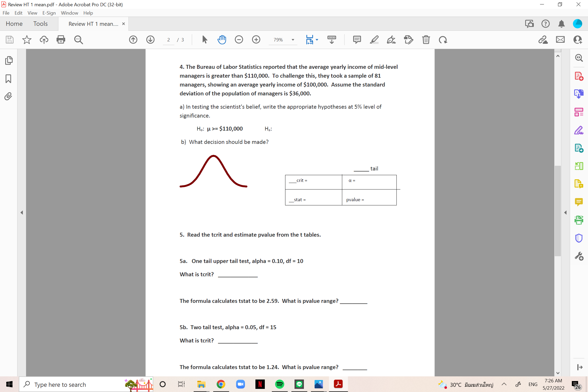Switch to the Tools tab

40,23
